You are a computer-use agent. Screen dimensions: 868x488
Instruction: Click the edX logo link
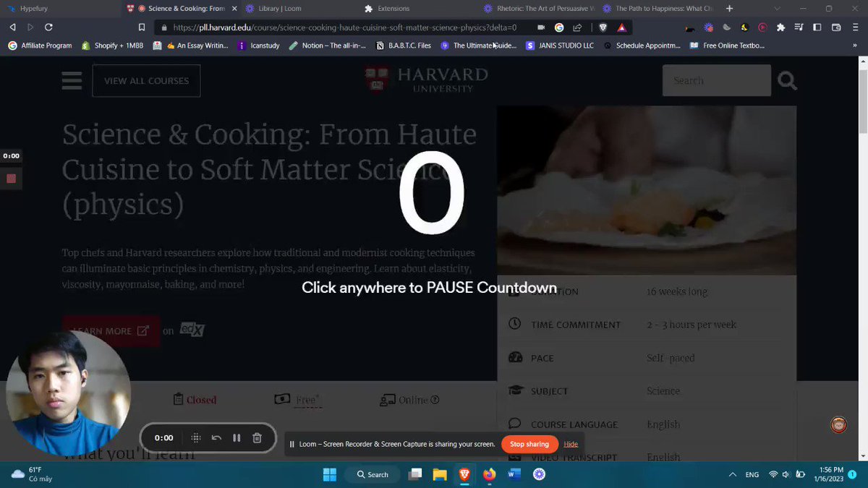coord(192,330)
